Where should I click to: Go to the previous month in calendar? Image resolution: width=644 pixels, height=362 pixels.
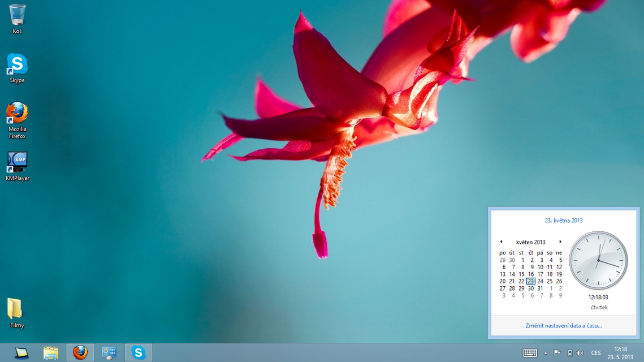pyautogui.click(x=501, y=242)
